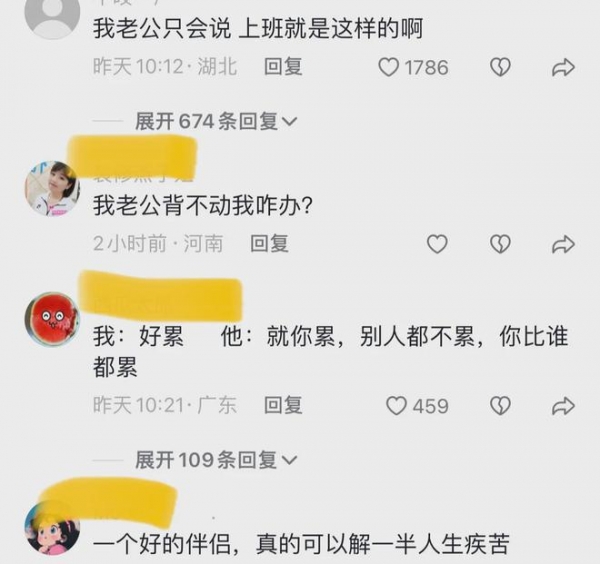Dislike the Hubei comment with broken heart

click(x=500, y=67)
